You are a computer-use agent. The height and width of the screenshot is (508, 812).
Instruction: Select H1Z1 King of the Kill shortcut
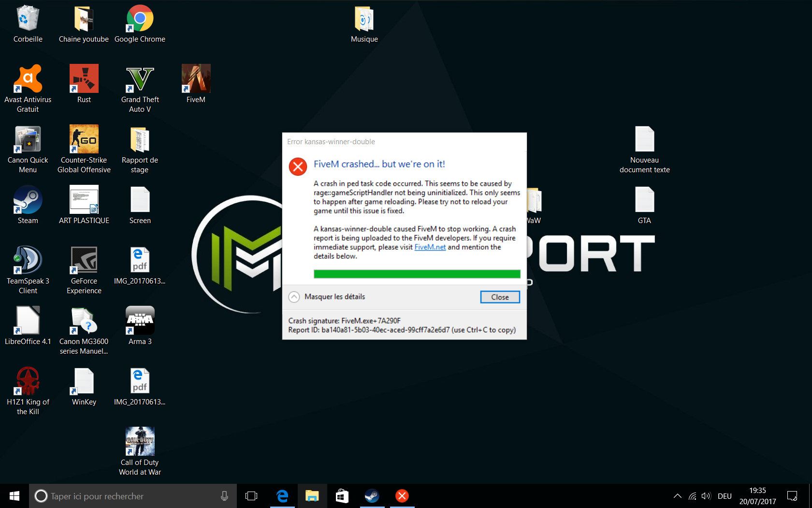(28, 391)
